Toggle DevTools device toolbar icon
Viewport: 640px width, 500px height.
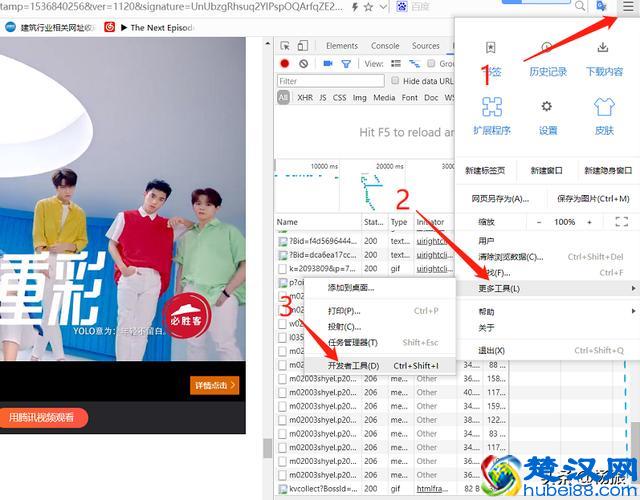coord(302,46)
